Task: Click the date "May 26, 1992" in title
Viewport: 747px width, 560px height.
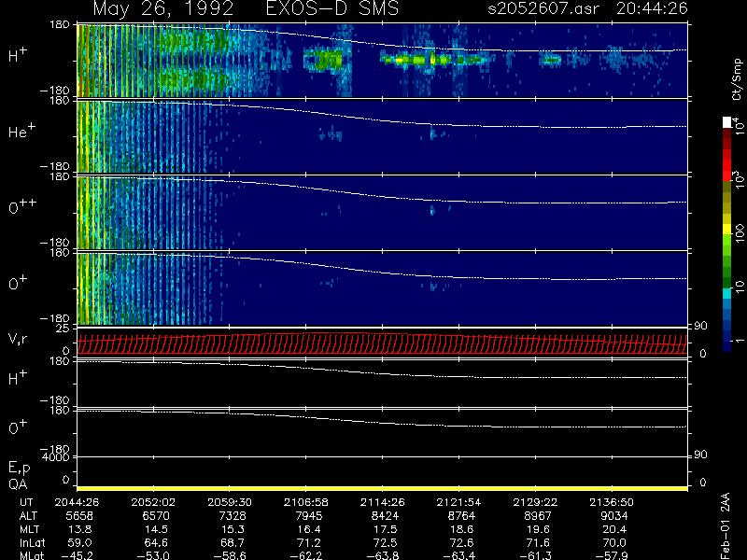Action: (162, 8)
